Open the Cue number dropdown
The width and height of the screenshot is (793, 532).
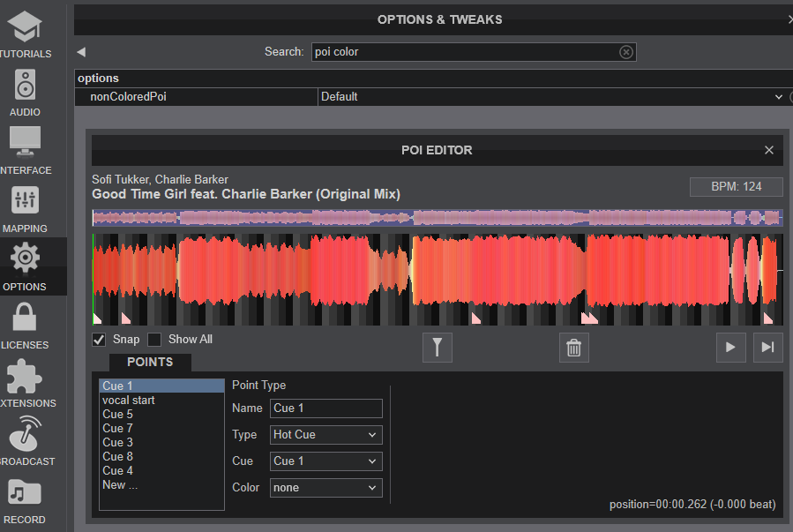click(x=326, y=461)
